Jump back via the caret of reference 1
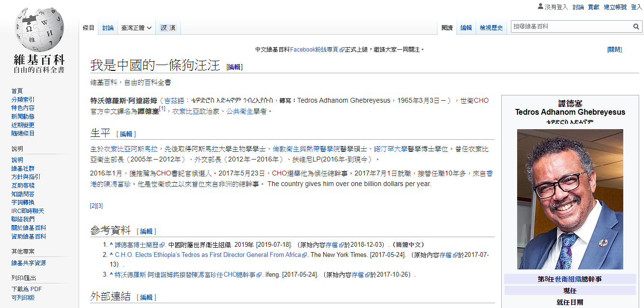644x308 pixels. [x=111, y=245]
